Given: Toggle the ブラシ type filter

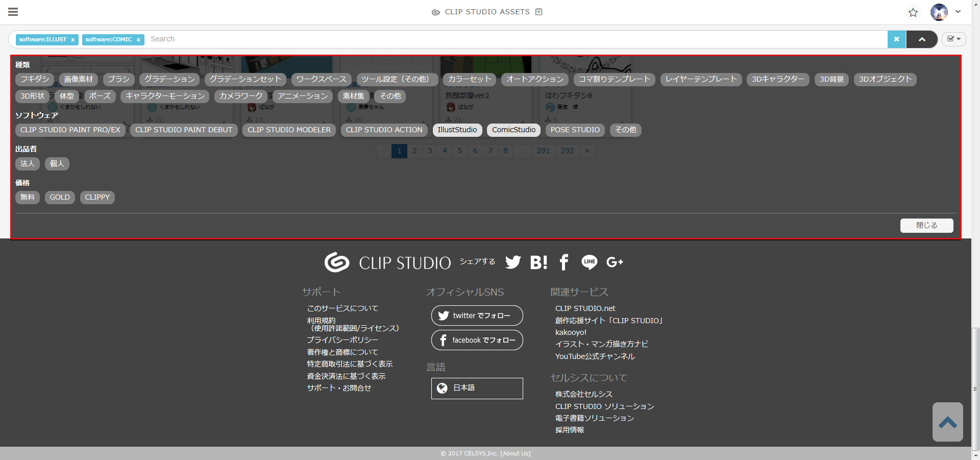Looking at the screenshot, I should [118, 79].
